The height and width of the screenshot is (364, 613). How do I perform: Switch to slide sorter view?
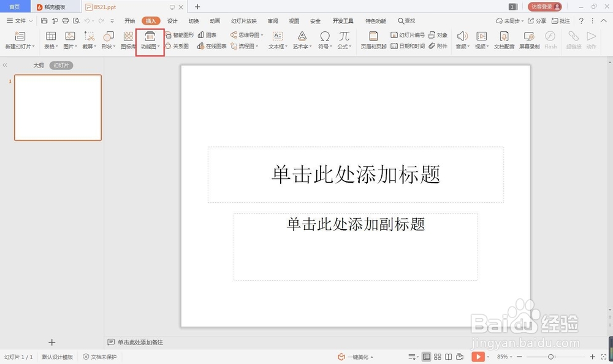[x=438, y=357]
